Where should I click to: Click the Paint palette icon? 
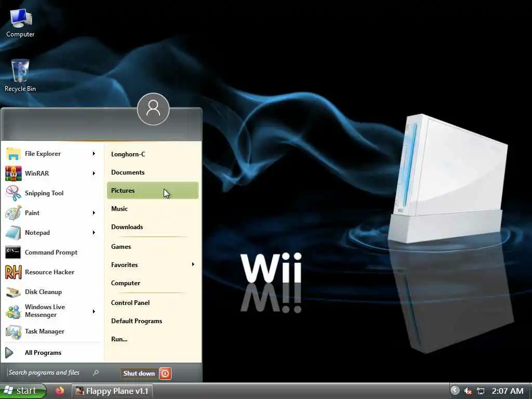(x=13, y=213)
